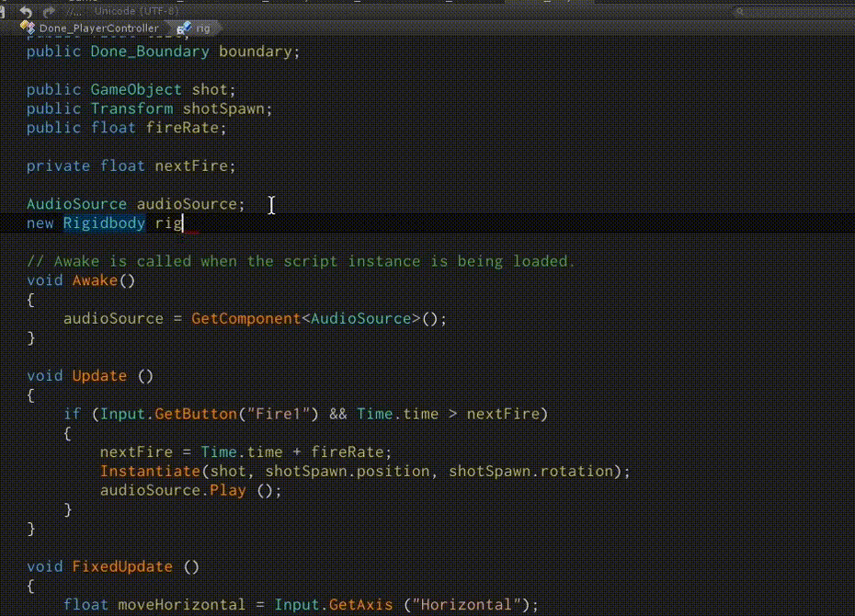855x616 pixels.
Task: Click the FixedUpdate method name
Action: 122,566
